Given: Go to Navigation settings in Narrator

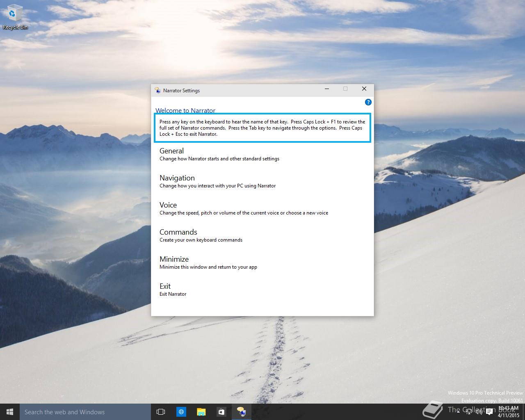Looking at the screenshot, I should (177, 178).
